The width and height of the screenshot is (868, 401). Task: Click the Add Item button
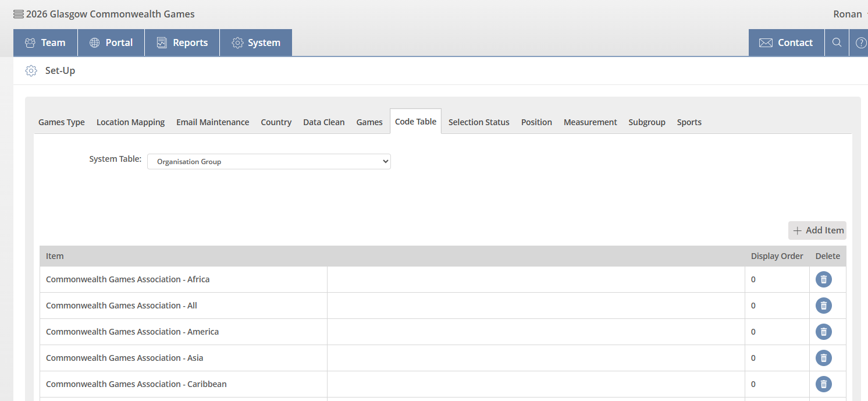[817, 230]
